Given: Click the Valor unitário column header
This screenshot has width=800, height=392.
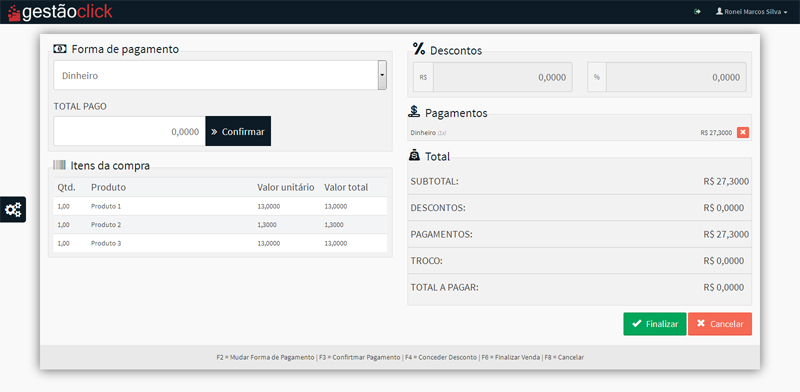Looking at the screenshot, I should (x=286, y=187).
